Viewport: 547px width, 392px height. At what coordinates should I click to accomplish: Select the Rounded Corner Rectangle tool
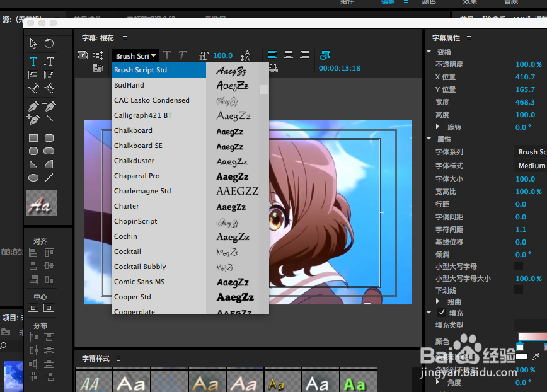tap(49, 138)
